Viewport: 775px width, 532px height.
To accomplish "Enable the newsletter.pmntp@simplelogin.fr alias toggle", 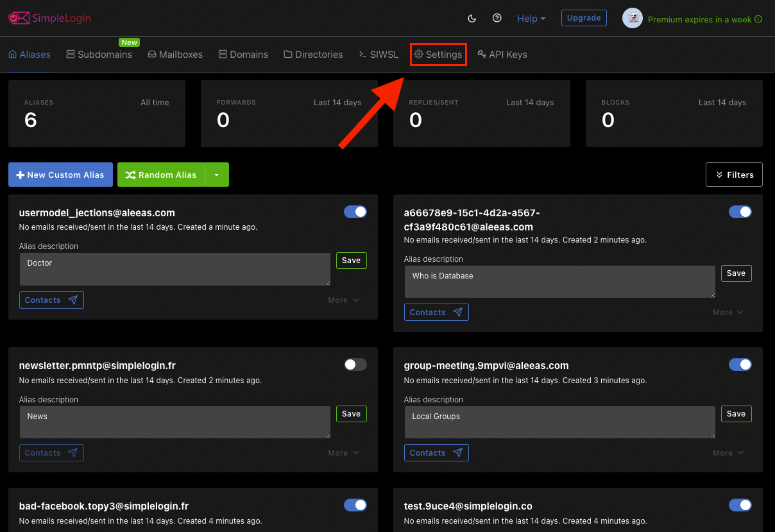I will 355,365.
